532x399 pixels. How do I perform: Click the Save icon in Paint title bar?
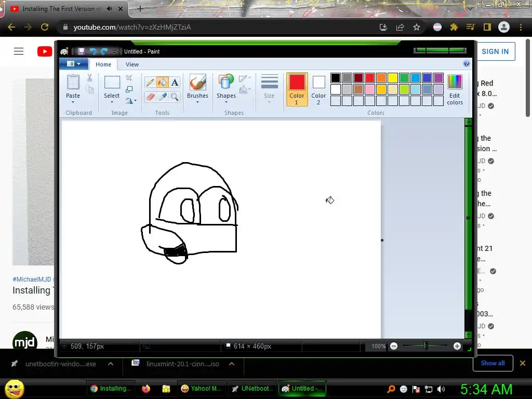click(x=81, y=51)
